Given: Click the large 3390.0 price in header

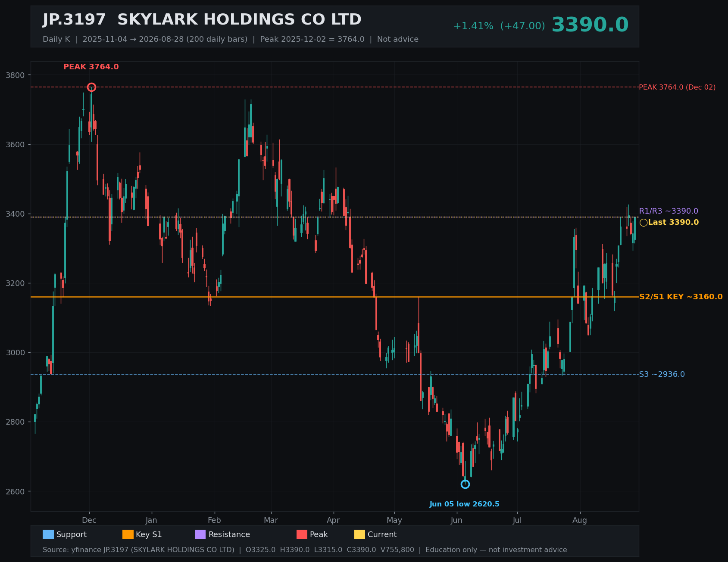Looking at the screenshot, I should [590, 25].
